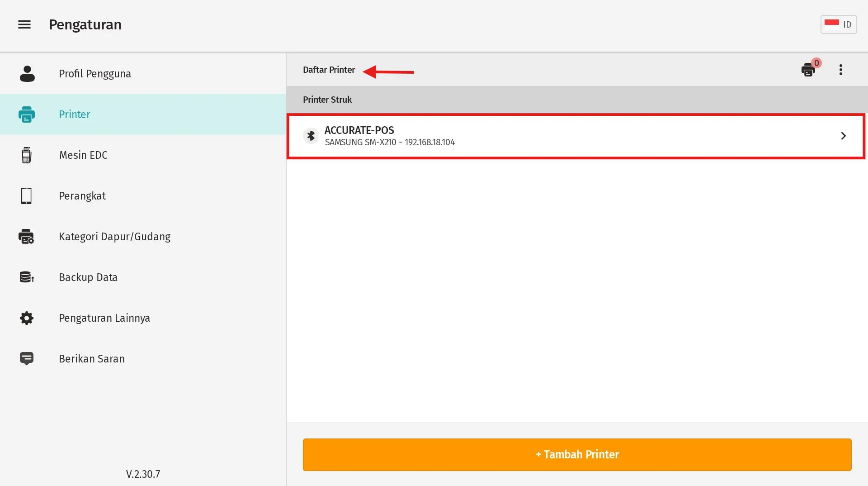Viewport: 868px width, 486px height.
Task: Click the print queue icon with badge
Action: pos(808,70)
